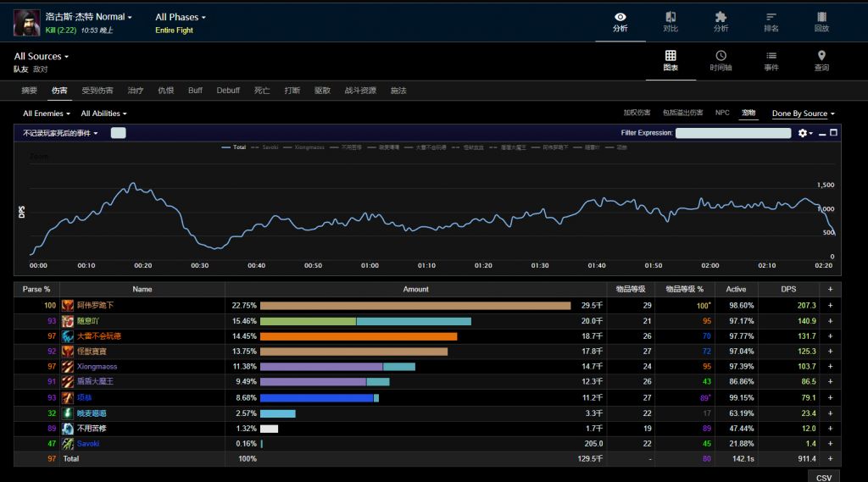The height and width of the screenshot is (482, 868).
Task: Open the 对比 compare view
Action: pyautogui.click(x=670, y=21)
